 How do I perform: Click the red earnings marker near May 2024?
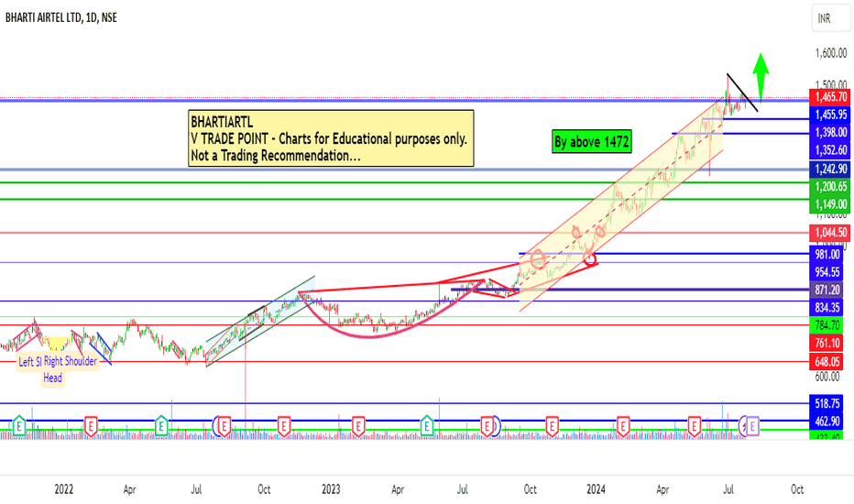tap(694, 425)
